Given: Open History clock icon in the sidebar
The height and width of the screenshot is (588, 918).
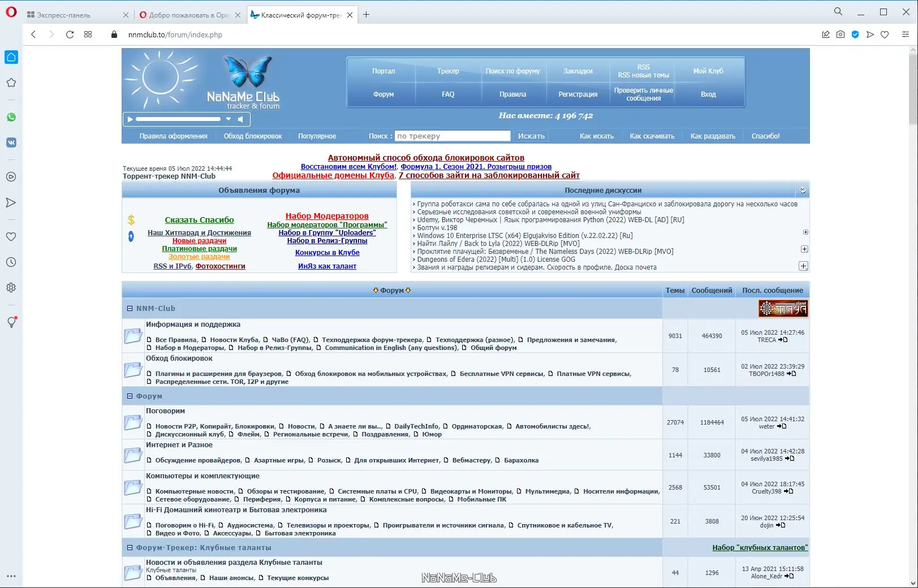Looking at the screenshot, I should click(x=11, y=262).
